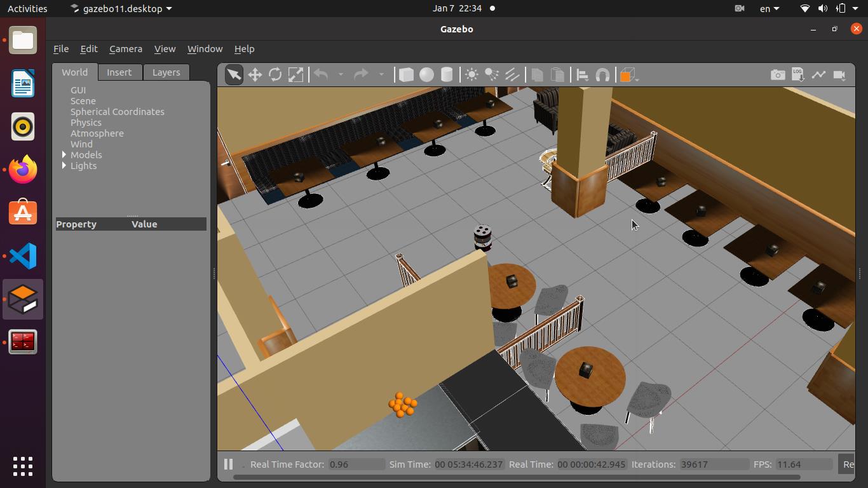868x488 pixels.
Task: Insert a cylinder shape
Action: coord(447,75)
